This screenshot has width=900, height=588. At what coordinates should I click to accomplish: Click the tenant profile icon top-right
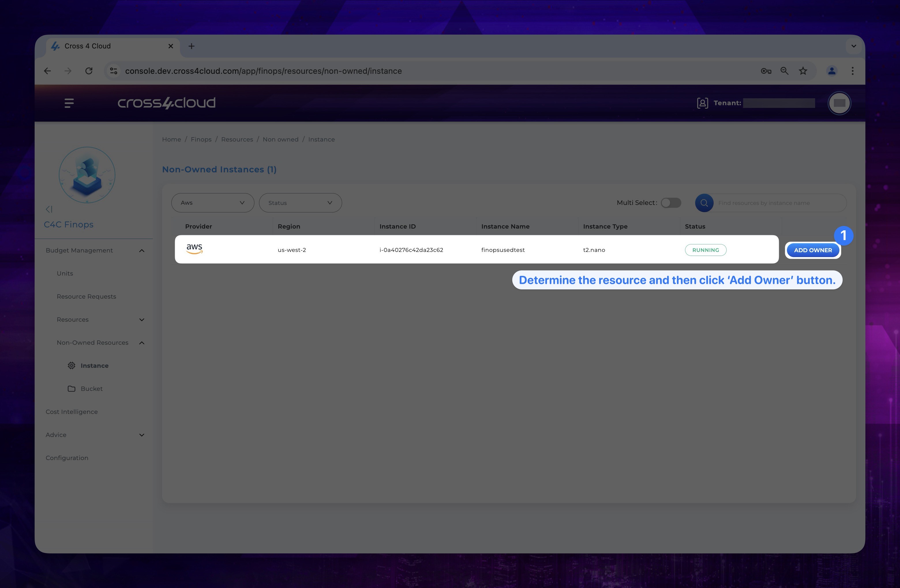[840, 103]
